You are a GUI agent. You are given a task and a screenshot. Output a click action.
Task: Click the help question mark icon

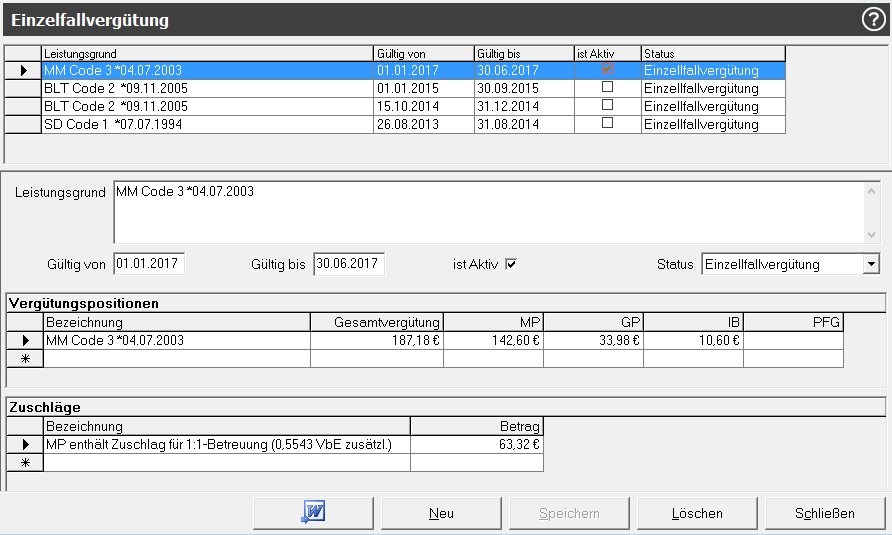(x=873, y=20)
